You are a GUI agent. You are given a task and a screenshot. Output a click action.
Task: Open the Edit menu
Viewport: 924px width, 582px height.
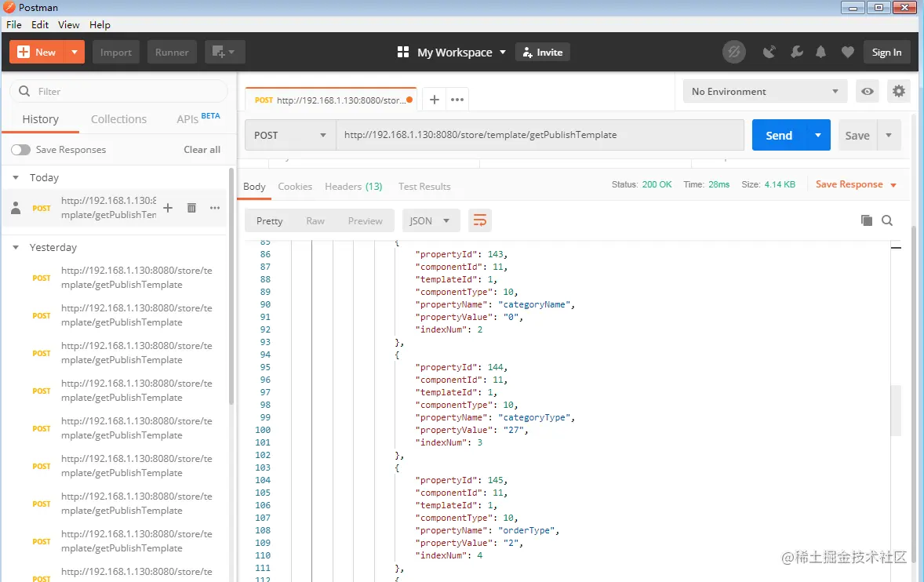[40, 25]
